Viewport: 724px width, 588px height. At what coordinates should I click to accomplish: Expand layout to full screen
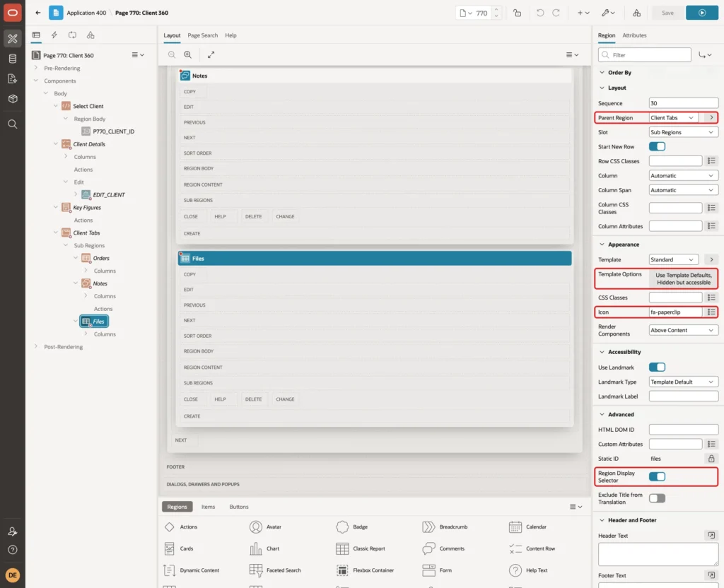[x=211, y=54]
